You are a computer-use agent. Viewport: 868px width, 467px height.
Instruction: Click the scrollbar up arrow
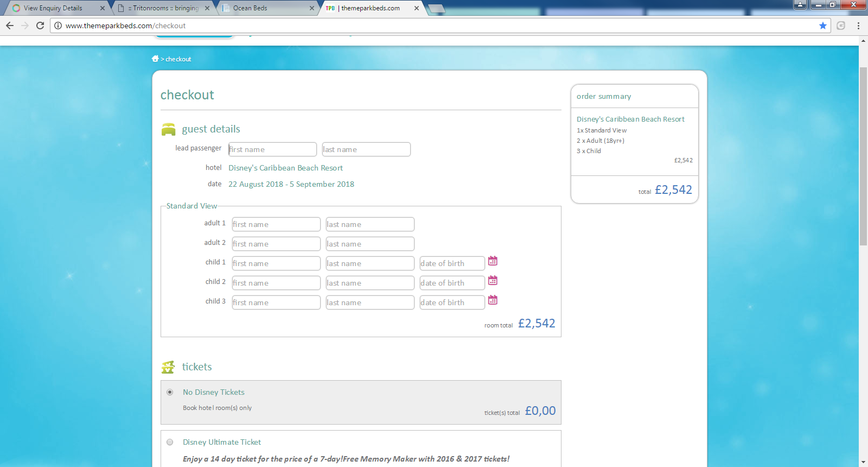pyautogui.click(x=863, y=41)
